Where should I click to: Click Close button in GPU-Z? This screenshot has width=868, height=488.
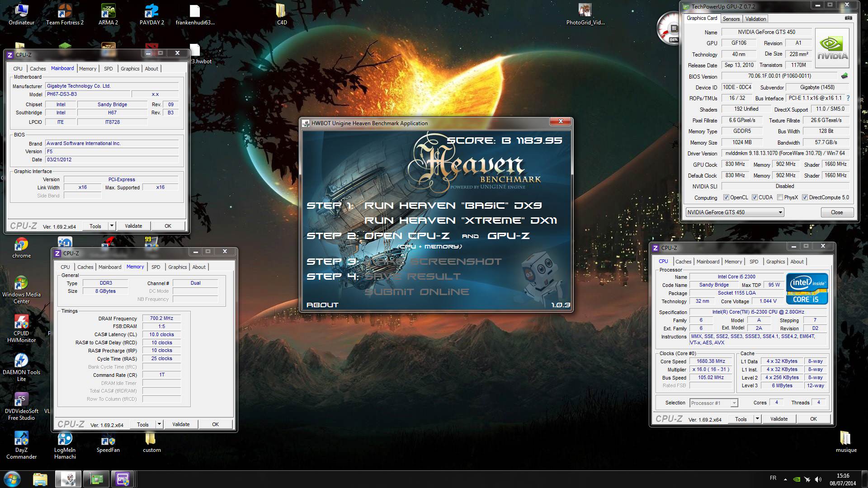[x=837, y=212]
